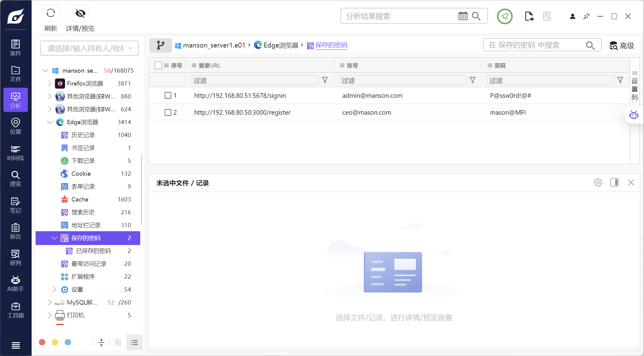Toggle the 详情/预览 eye icon
Screen dimensions: 644x356
(80, 13)
